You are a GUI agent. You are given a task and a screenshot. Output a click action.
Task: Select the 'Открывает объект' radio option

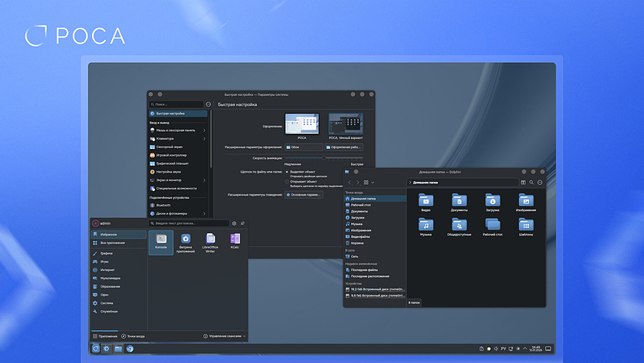click(287, 182)
